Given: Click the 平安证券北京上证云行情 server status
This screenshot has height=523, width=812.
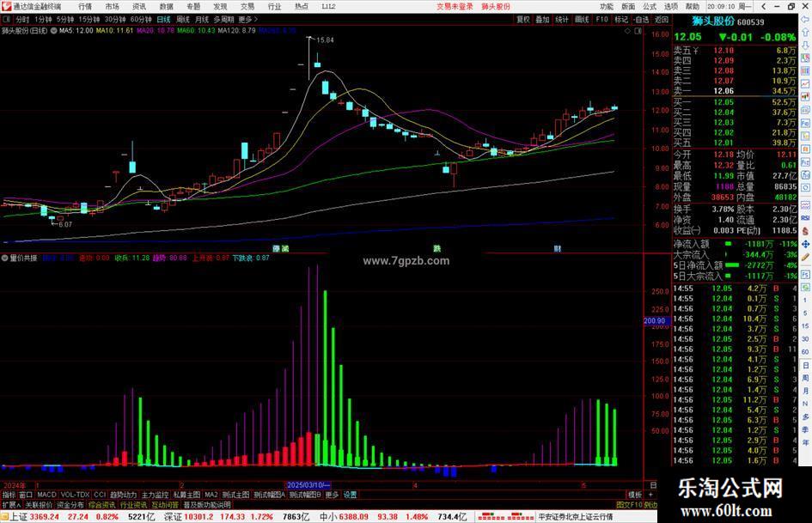Looking at the screenshot, I should coord(576,517).
